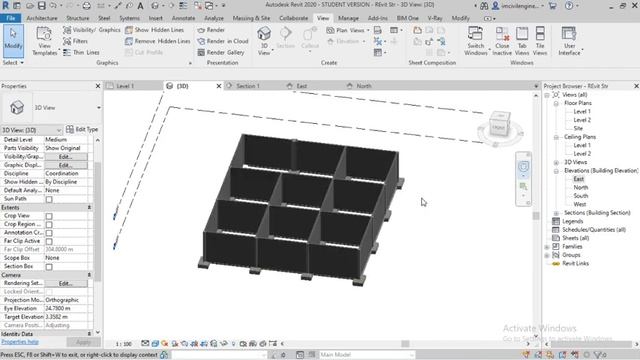
Task: Switch to the Level 1 view tab
Action: [125, 86]
